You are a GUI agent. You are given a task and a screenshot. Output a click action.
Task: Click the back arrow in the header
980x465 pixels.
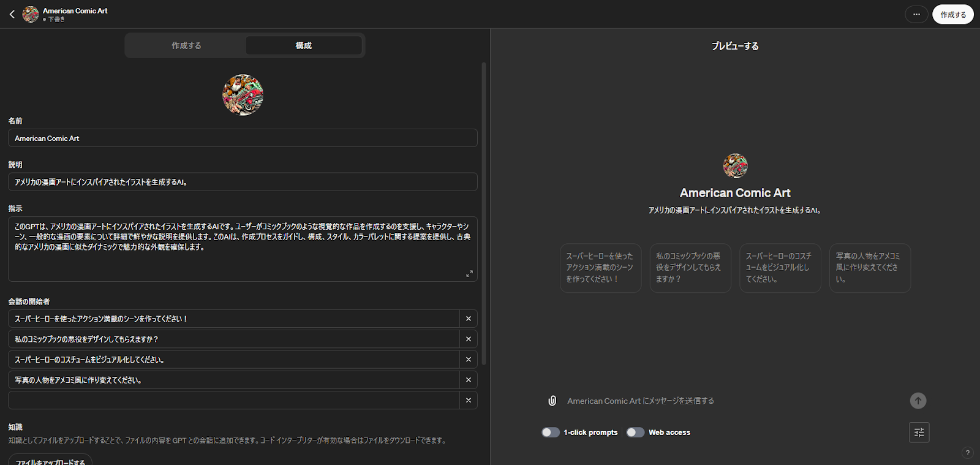pos(12,14)
